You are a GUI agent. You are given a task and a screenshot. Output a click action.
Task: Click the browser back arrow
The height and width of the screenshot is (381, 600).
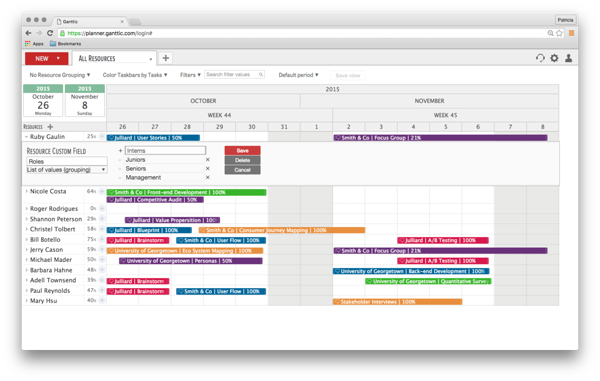pos(28,33)
